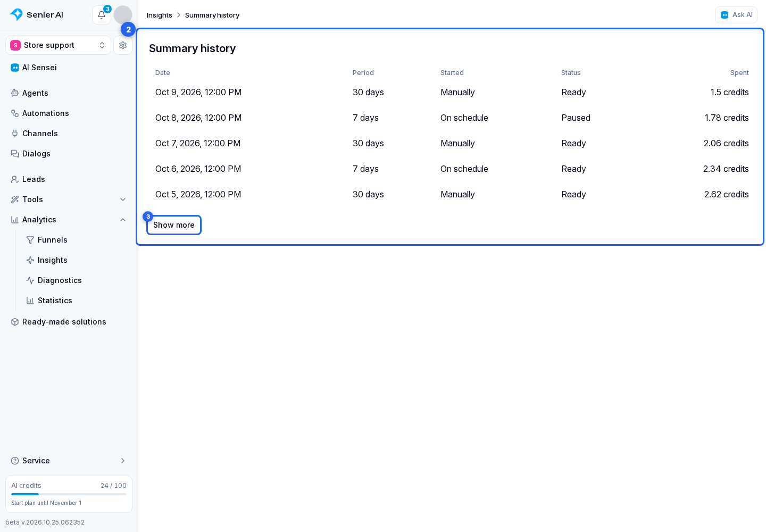Click the Funnels filter icon
766x532 pixels.
point(30,240)
